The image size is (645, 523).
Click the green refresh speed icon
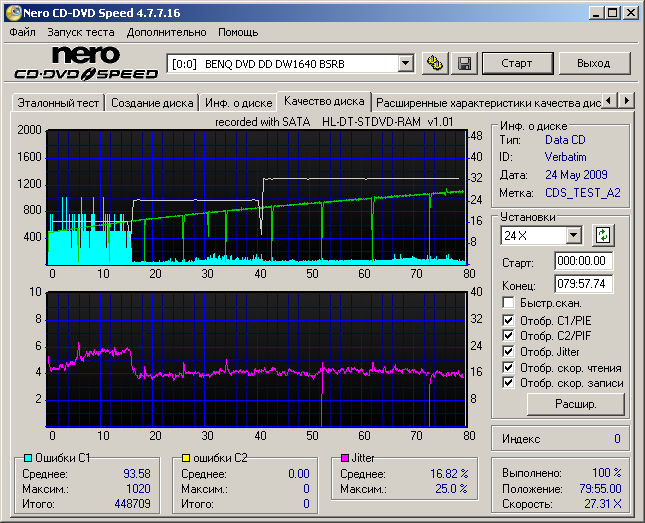[603, 235]
